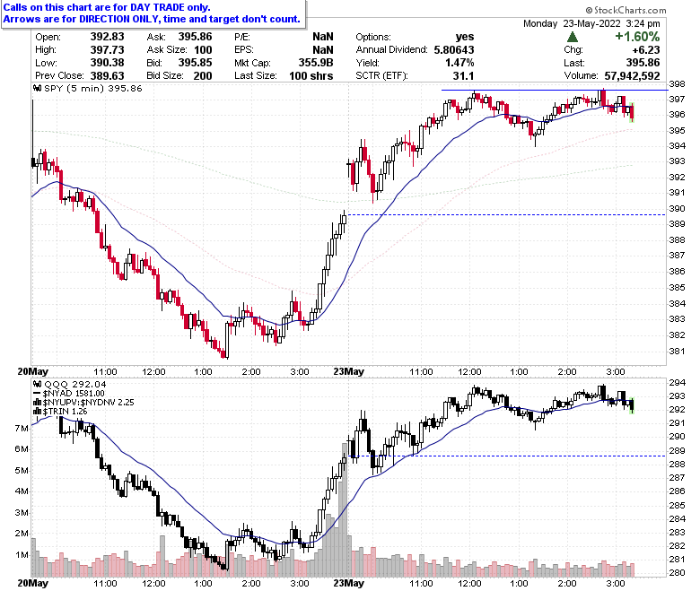700x591 pixels.
Task: Click the Volume value 57,942,592
Action: 632,76
